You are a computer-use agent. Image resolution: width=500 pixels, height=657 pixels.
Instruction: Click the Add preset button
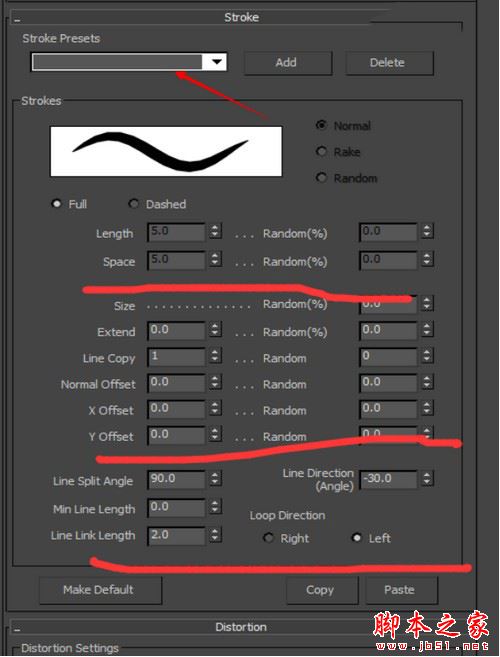click(288, 63)
